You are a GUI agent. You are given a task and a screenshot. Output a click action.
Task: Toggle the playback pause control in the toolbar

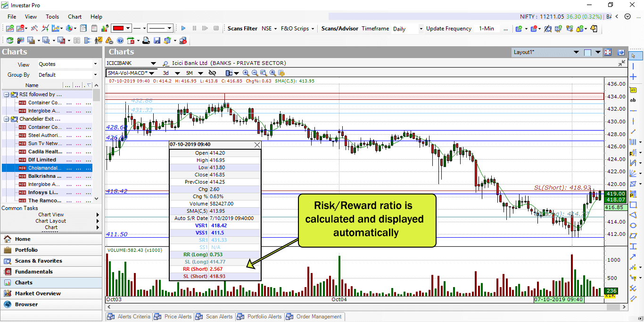[x=195, y=28]
